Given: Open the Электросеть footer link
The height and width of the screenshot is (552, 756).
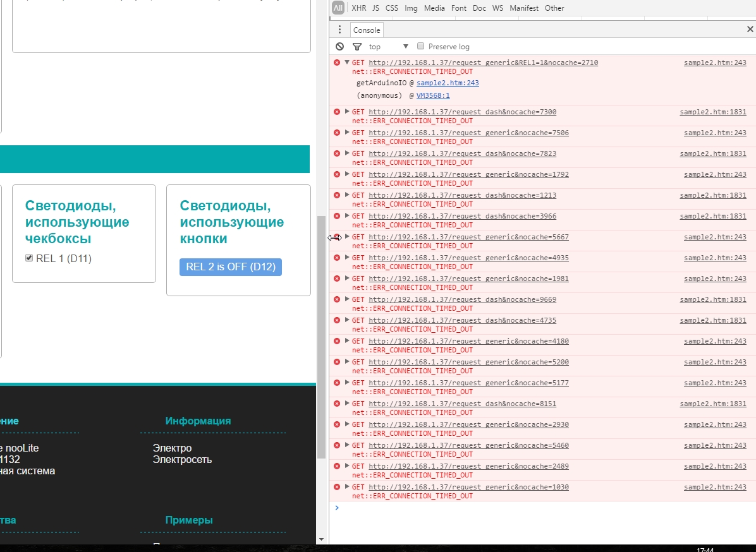Looking at the screenshot, I should (x=182, y=460).
